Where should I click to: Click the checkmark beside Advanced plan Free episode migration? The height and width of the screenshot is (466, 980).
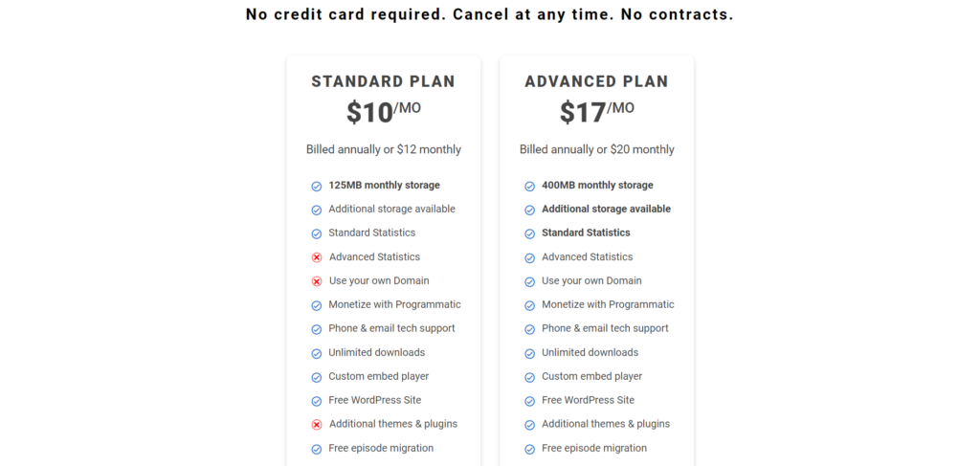click(x=529, y=449)
